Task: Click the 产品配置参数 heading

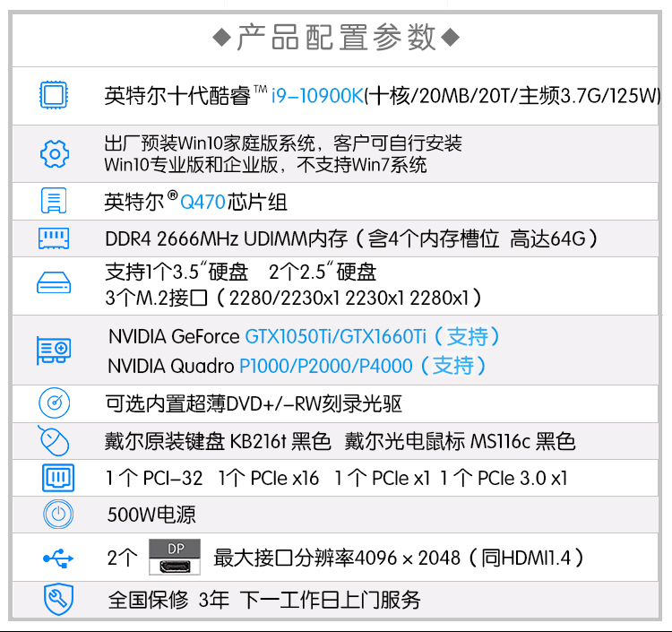Action: pos(336,38)
